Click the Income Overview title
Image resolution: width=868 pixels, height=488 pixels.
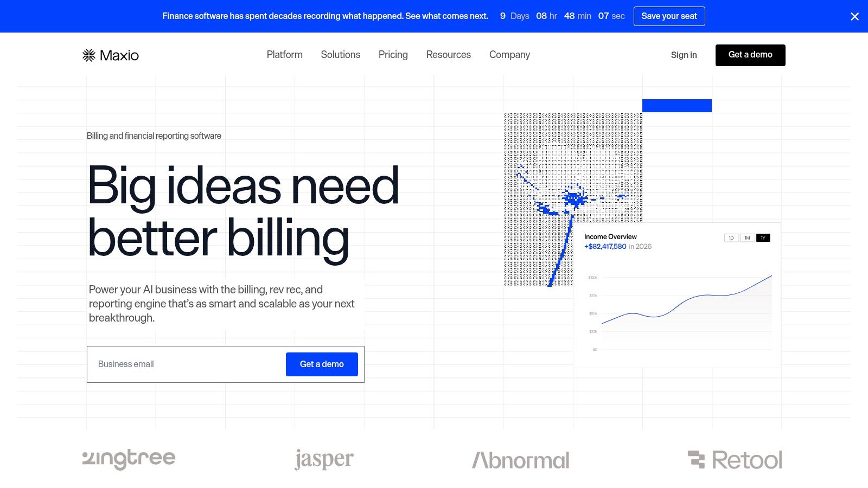pyautogui.click(x=610, y=237)
